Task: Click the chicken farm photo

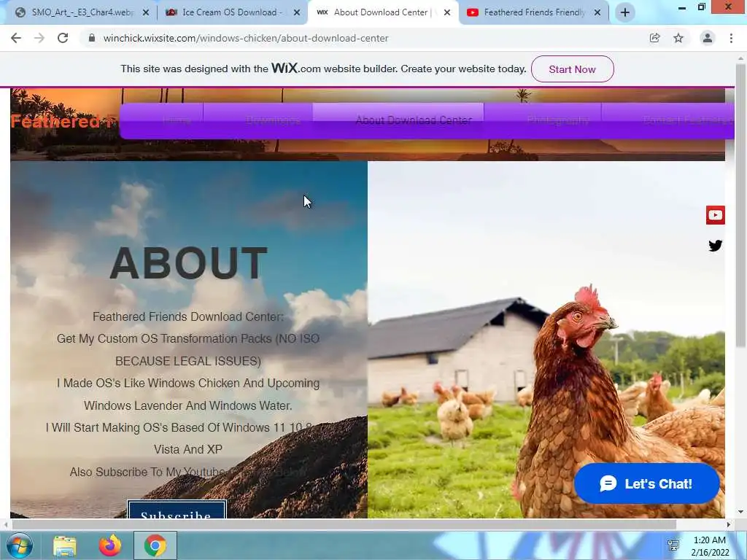Action: point(546,340)
